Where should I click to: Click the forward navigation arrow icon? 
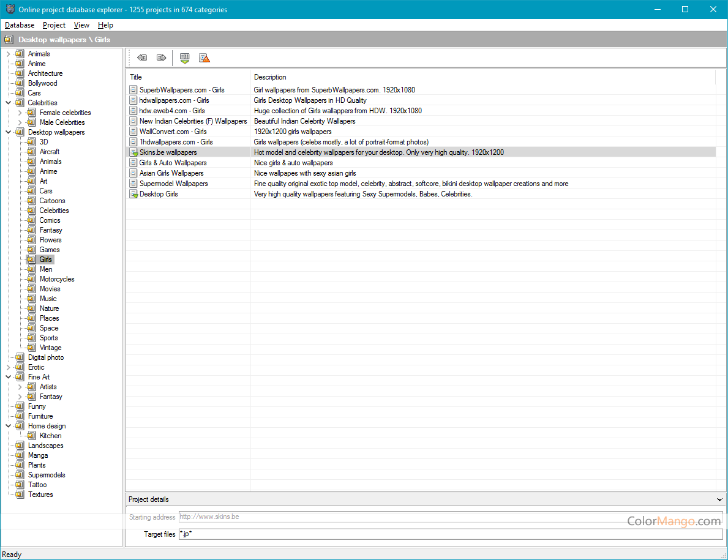161,58
